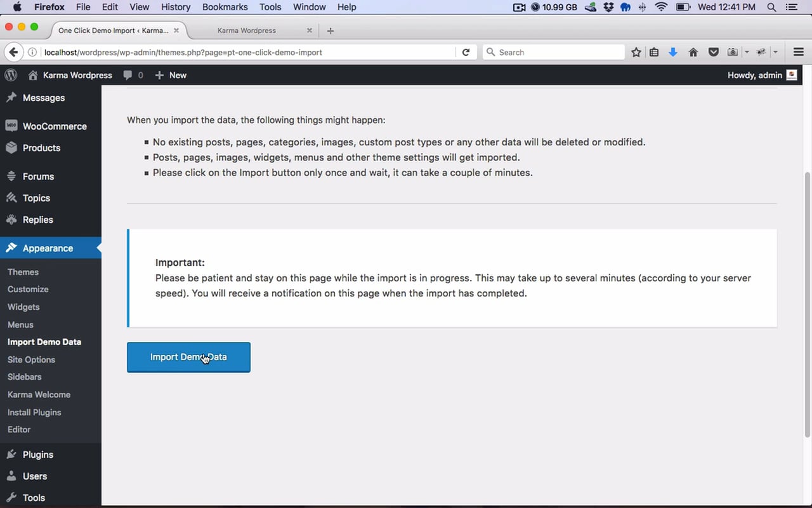Click the Import Demo Data button
Image resolution: width=812 pixels, height=508 pixels.
pyautogui.click(x=188, y=357)
